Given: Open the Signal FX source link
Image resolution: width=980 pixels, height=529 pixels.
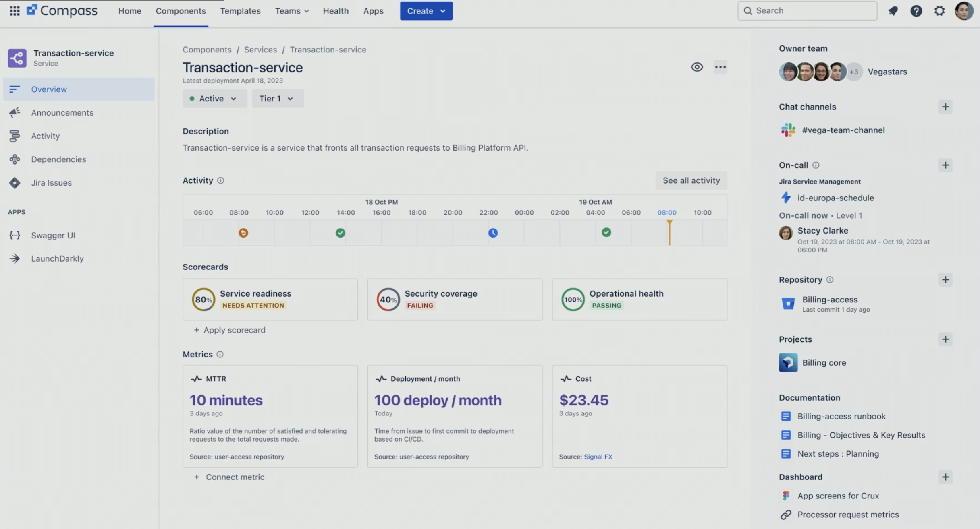Looking at the screenshot, I should tap(598, 457).
